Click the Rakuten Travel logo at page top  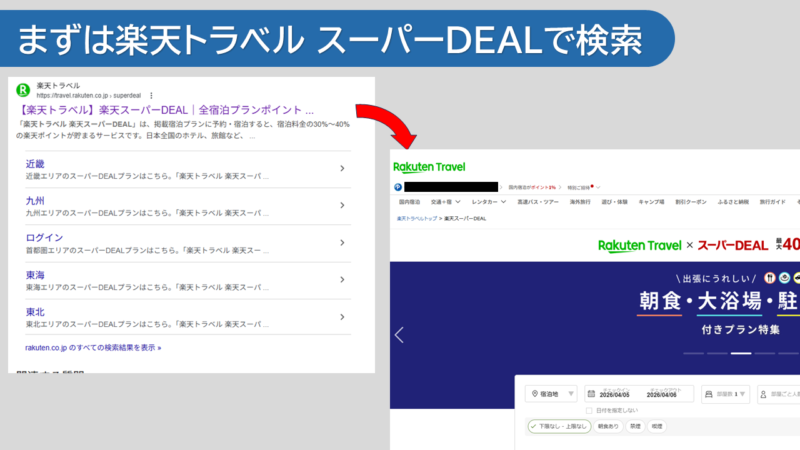429,167
